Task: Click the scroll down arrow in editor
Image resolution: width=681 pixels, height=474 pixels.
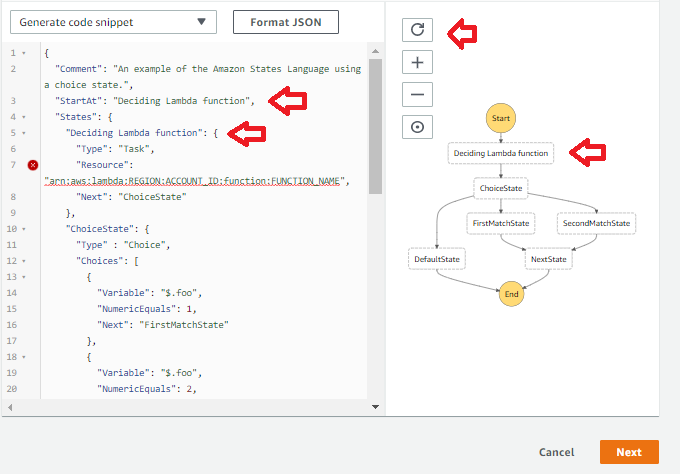Action: tap(376, 407)
